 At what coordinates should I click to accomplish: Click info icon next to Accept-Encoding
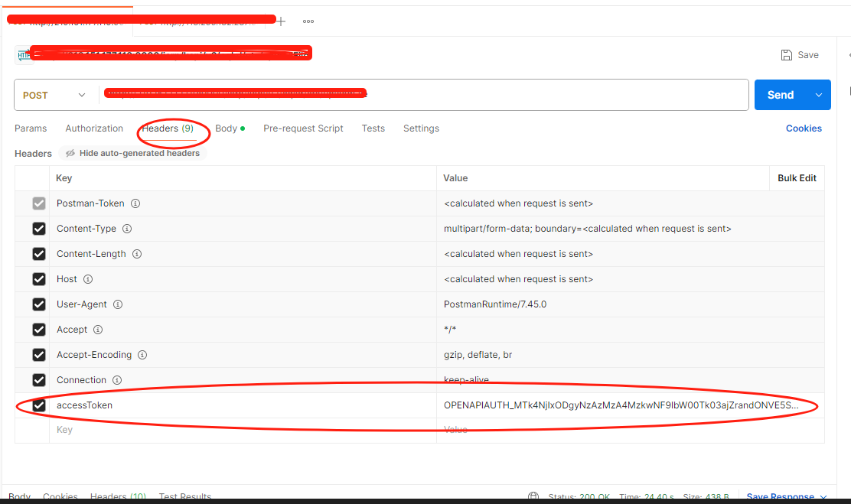(142, 355)
